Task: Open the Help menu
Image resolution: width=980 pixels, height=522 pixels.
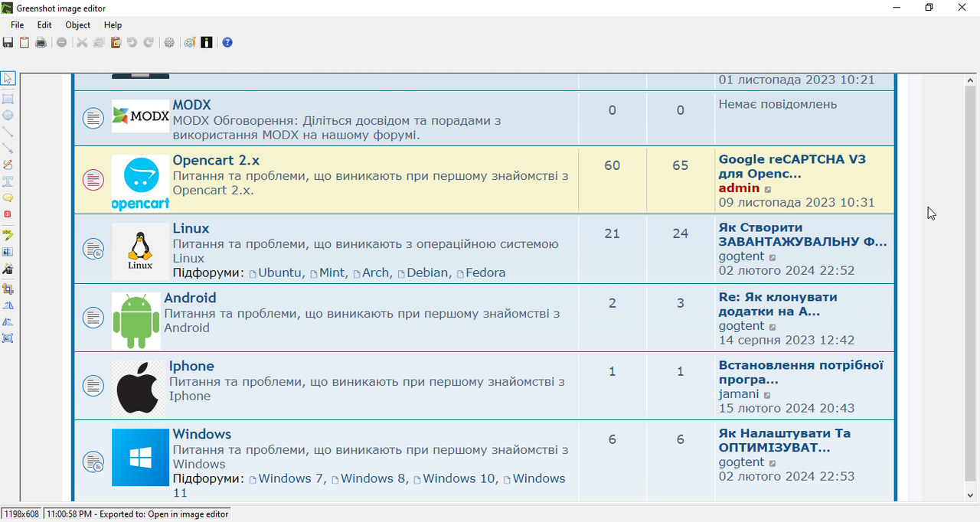Action: [x=113, y=25]
